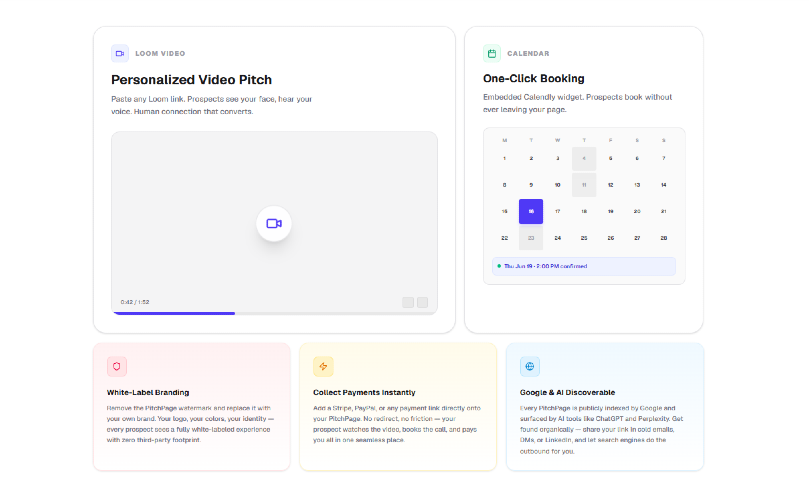
Task: Click the green confirmed status dot
Action: [x=499, y=266]
